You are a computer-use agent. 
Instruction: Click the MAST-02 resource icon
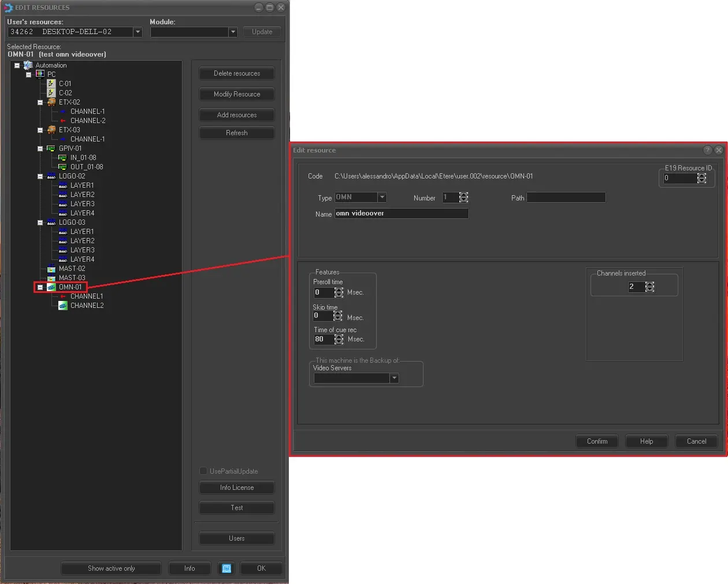click(x=51, y=269)
